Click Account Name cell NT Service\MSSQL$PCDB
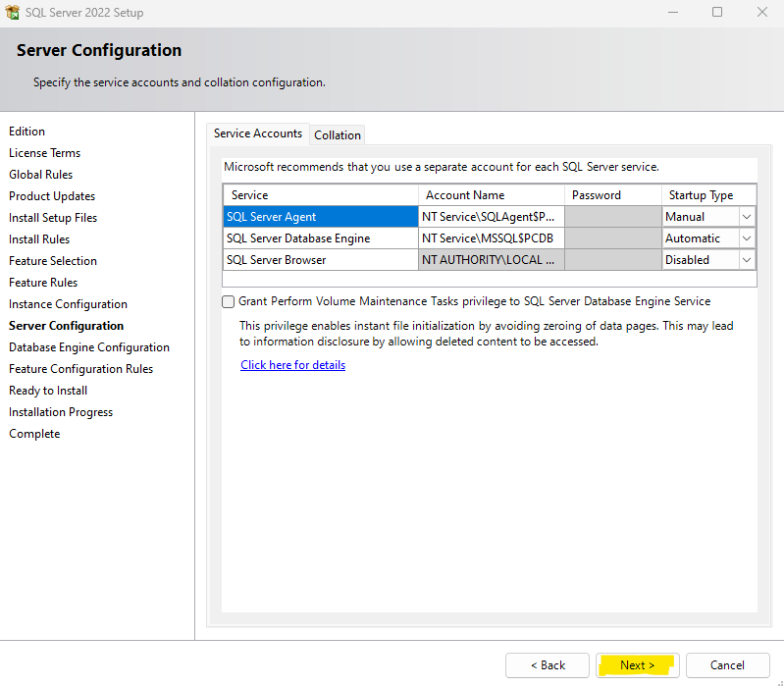Viewport: 784px width, 687px height. (492, 238)
